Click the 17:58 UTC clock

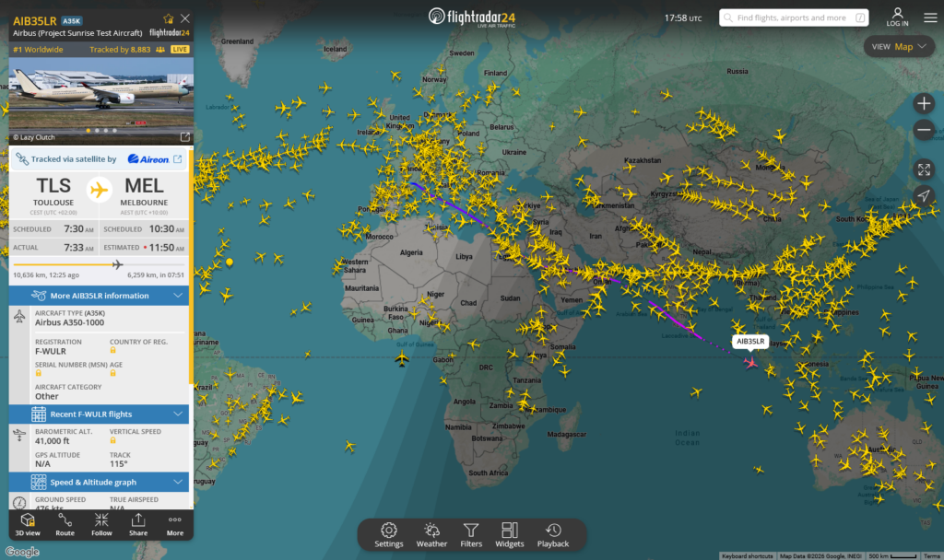[x=683, y=18]
